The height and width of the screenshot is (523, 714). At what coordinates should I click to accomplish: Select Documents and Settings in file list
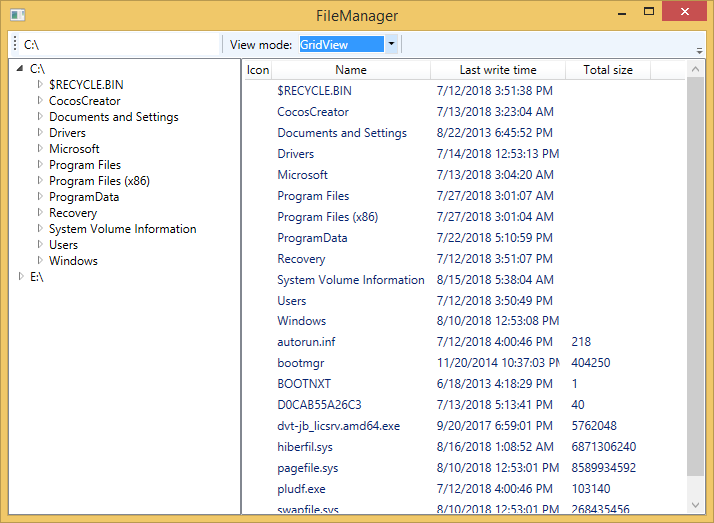click(x=464, y=132)
